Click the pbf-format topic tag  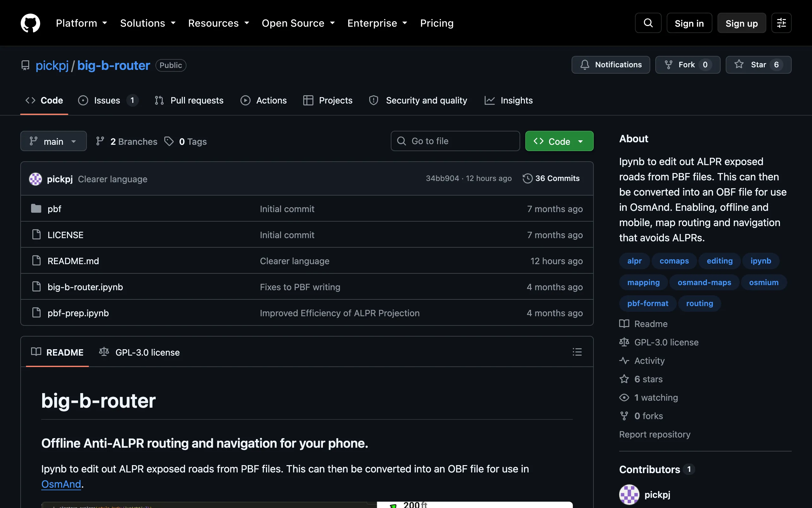[x=648, y=304]
